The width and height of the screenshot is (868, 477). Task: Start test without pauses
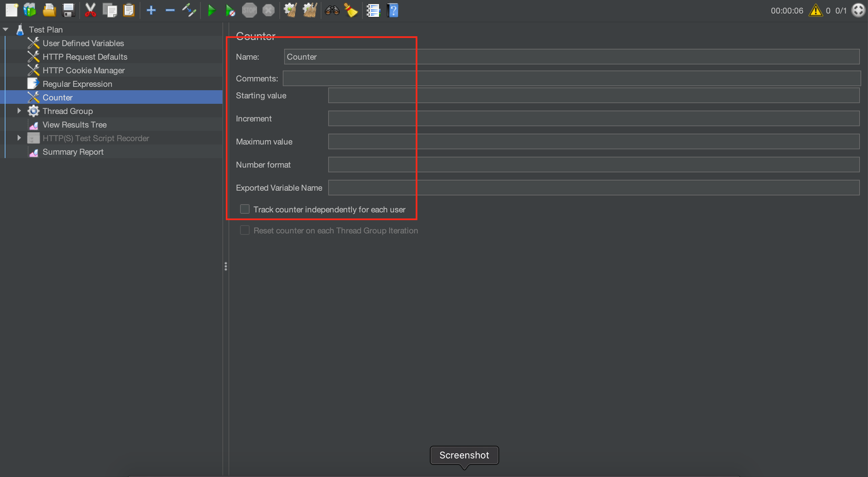[x=230, y=10]
